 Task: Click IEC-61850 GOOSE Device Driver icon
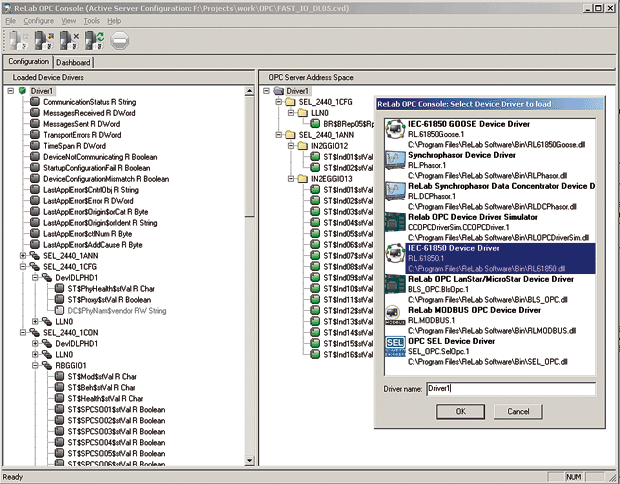(395, 129)
